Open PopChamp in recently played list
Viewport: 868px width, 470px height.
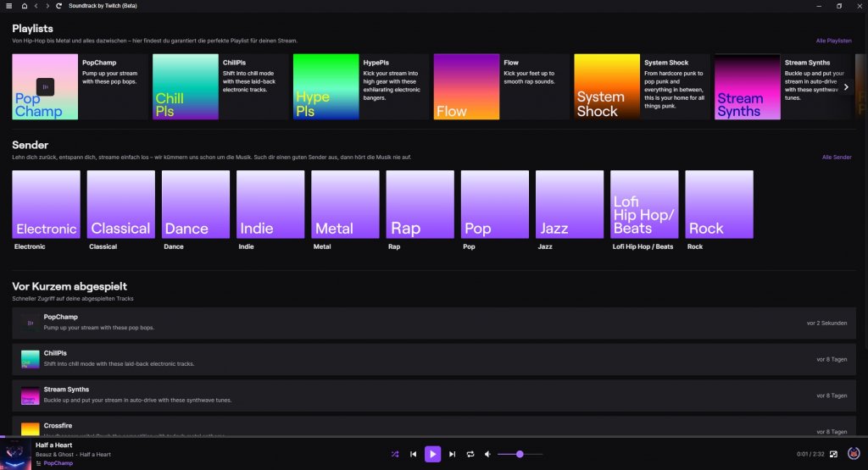coord(434,323)
